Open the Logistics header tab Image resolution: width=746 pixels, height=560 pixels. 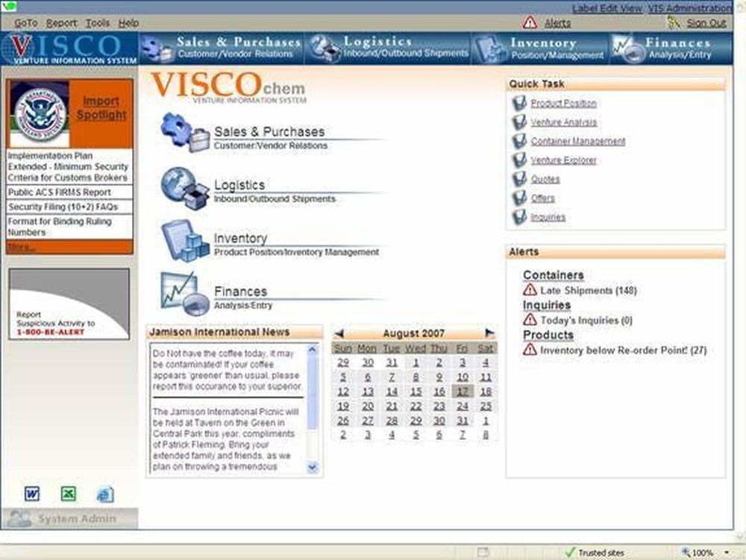[388, 48]
